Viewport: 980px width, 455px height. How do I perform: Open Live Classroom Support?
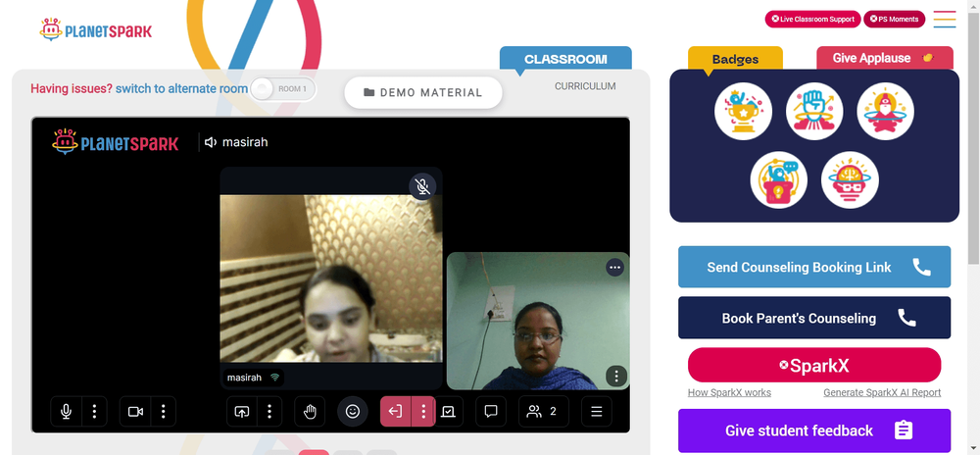pyautogui.click(x=812, y=19)
